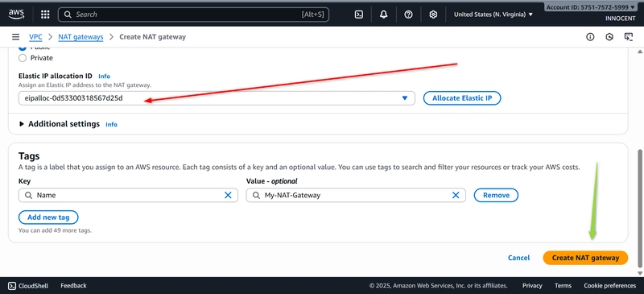This screenshot has height=294, width=644.
Task: Open Info link beside Additional settings
Action: 111,124
